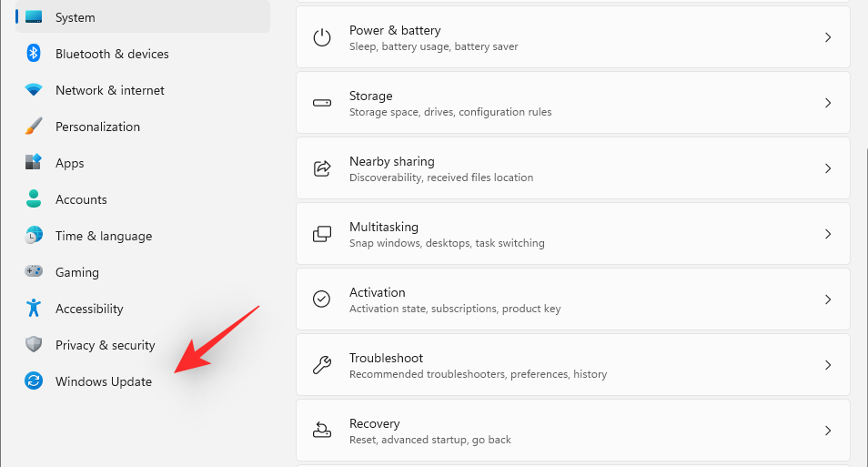
Task: Expand the Storage row chevron
Action: click(x=827, y=103)
